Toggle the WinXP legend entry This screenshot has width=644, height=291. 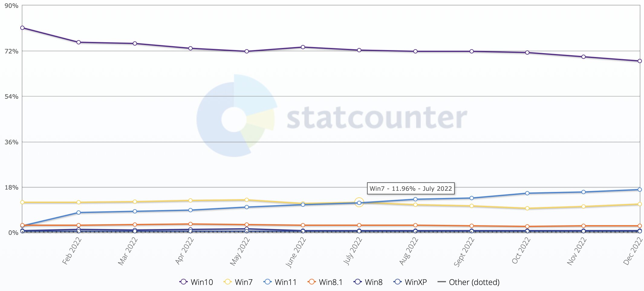(410, 282)
